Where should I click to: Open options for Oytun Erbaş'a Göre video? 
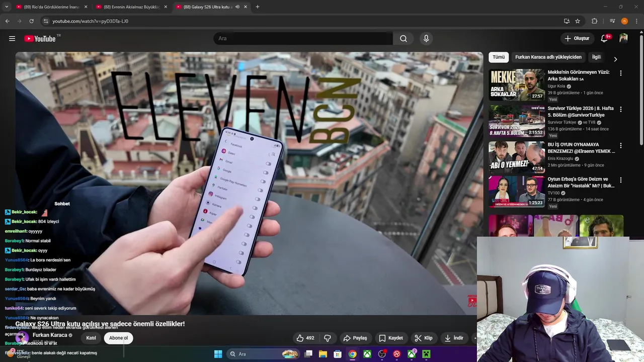621,180
